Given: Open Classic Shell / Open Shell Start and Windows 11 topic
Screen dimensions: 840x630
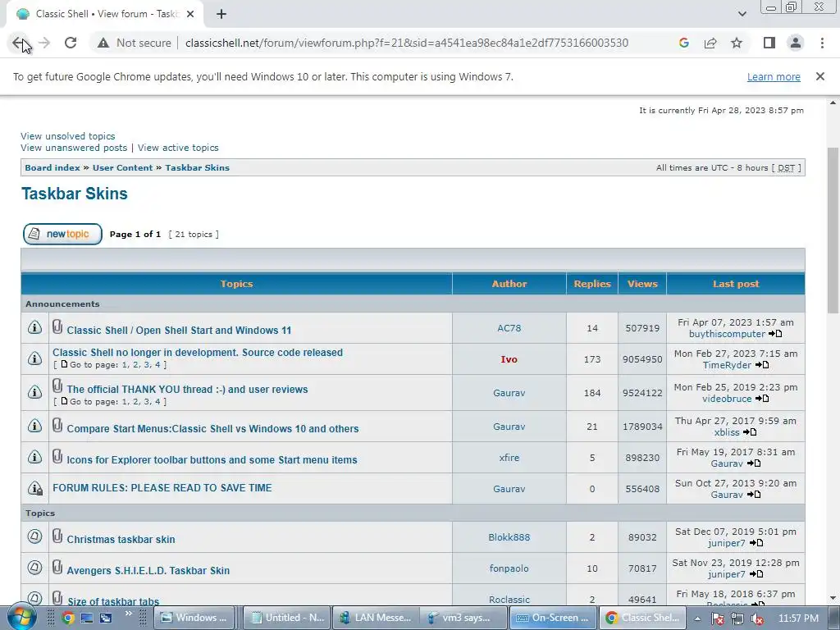Looking at the screenshot, I should (x=179, y=331).
